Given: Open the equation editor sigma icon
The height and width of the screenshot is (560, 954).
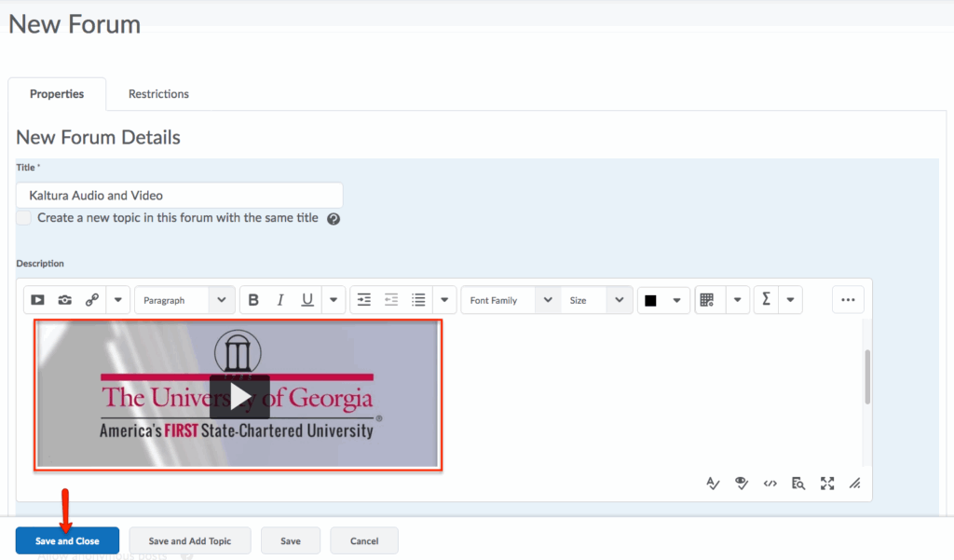Looking at the screenshot, I should (x=766, y=300).
